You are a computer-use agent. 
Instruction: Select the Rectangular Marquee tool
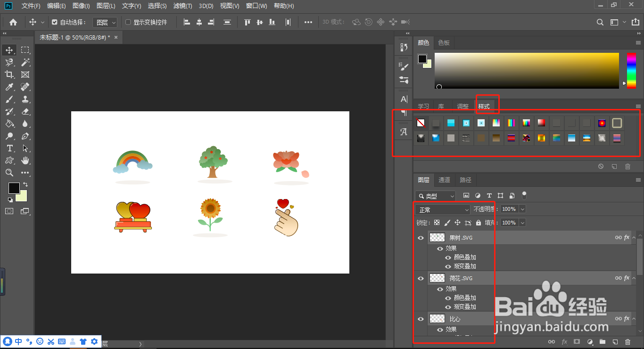(25, 50)
